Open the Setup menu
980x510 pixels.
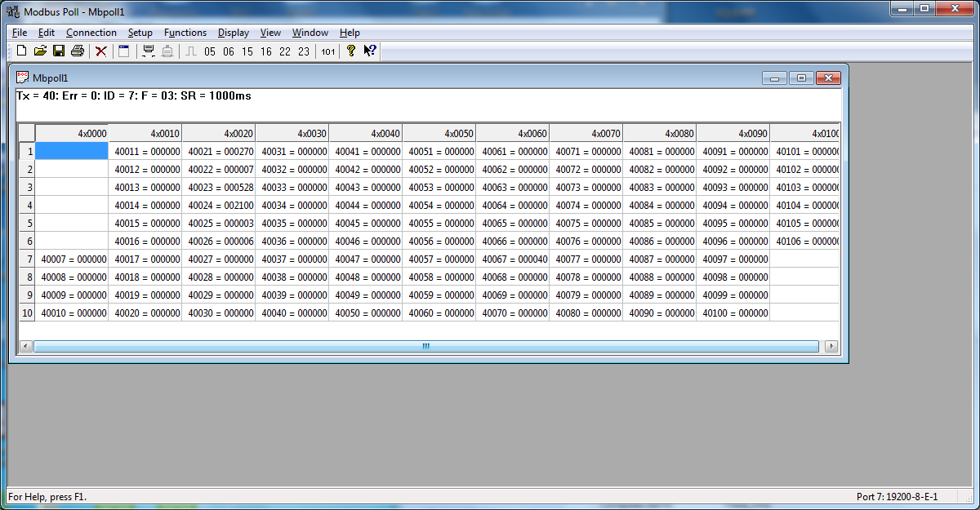tap(140, 33)
